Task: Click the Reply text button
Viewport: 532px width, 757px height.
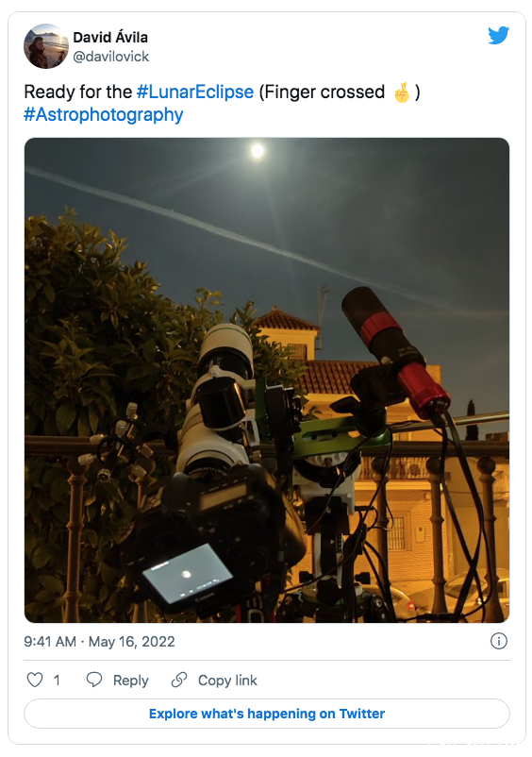Action: click(x=131, y=681)
